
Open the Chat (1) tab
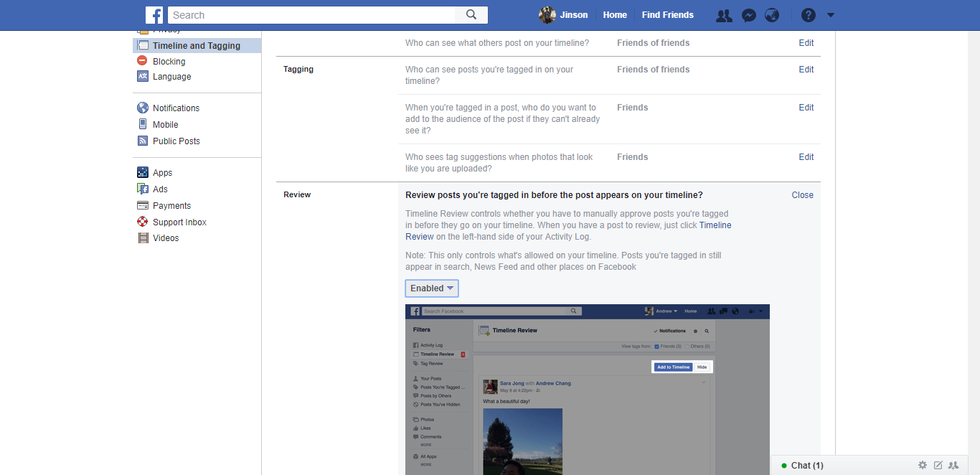(x=807, y=466)
